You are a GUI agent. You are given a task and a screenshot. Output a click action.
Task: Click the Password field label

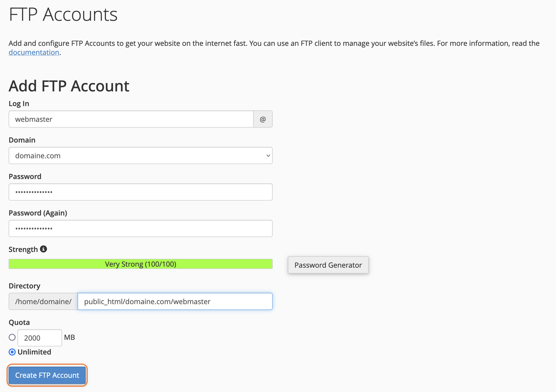(x=25, y=177)
